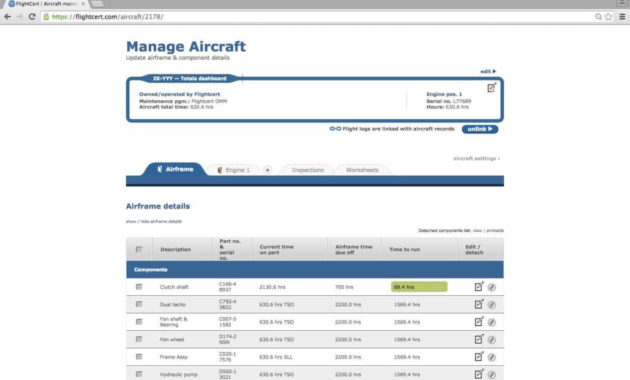Tick the Hydraulic pump checkbox
This screenshot has height=380, width=630.
pos(139,374)
